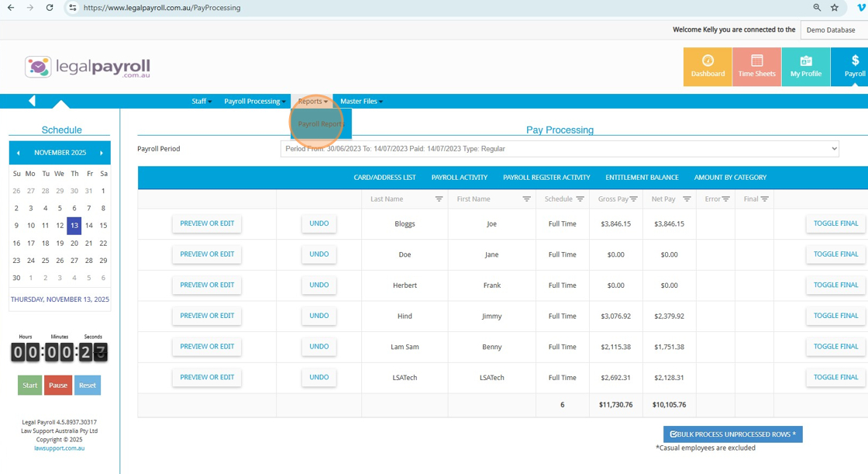Select Payroll Reports menu item
The height and width of the screenshot is (474, 868).
[x=320, y=124]
